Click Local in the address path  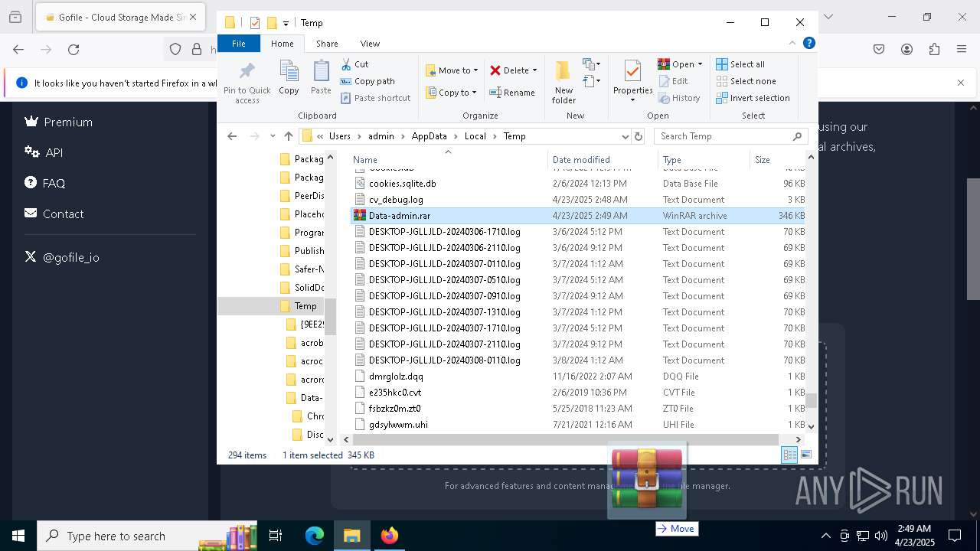[x=475, y=136]
